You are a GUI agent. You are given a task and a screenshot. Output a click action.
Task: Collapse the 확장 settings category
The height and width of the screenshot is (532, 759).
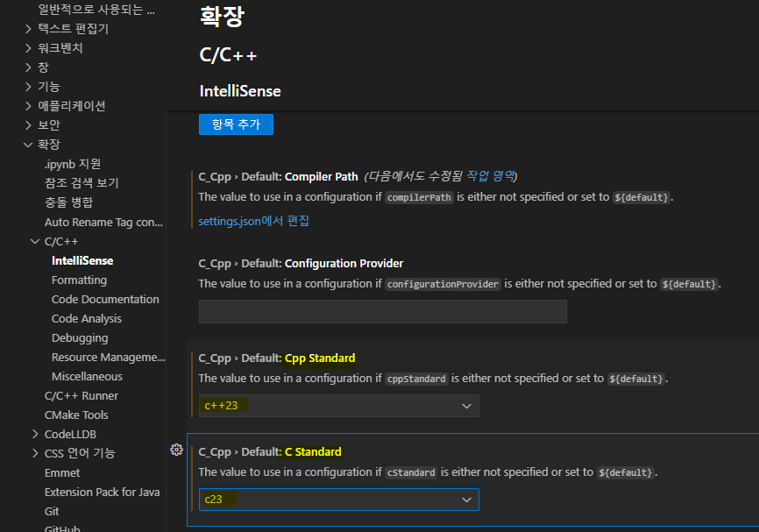click(x=29, y=145)
